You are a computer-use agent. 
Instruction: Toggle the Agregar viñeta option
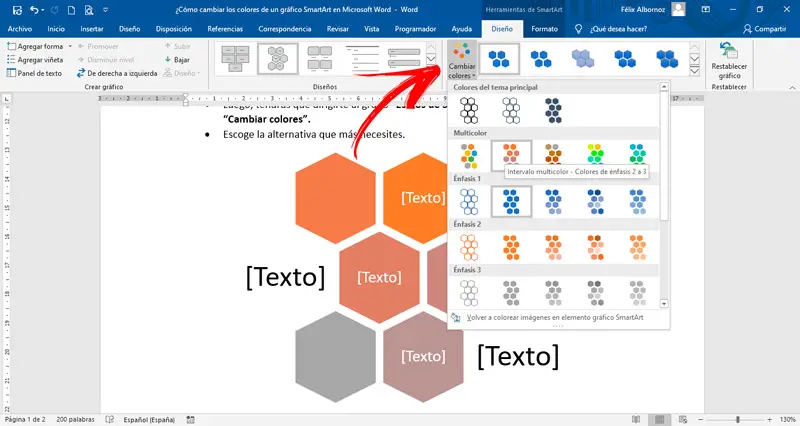35,60
